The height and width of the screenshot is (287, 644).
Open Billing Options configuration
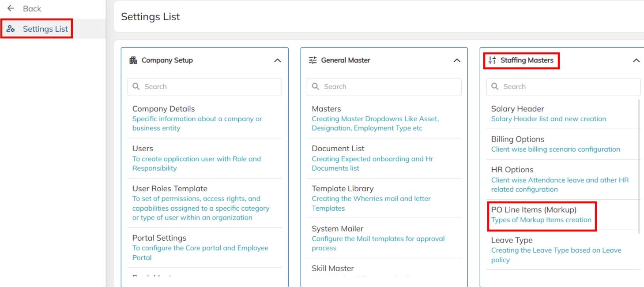tap(517, 139)
